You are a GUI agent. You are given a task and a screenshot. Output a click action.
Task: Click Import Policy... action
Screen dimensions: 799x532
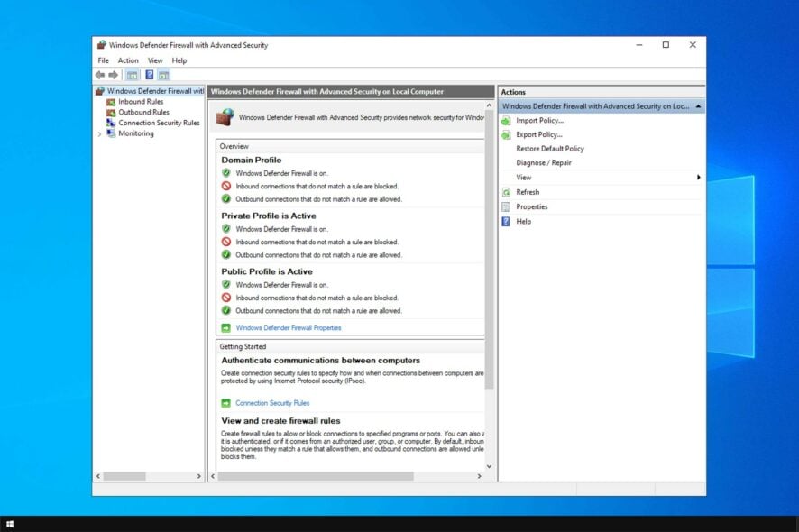point(539,121)
